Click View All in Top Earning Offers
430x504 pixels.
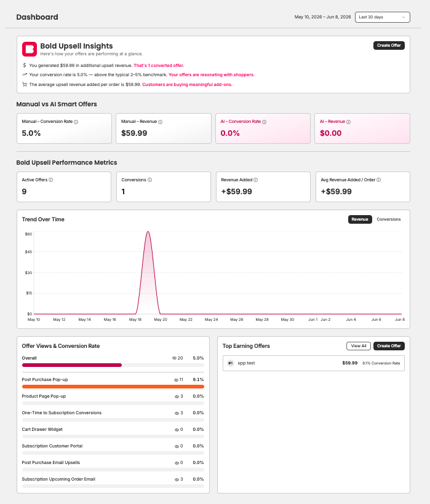point(359,346)
